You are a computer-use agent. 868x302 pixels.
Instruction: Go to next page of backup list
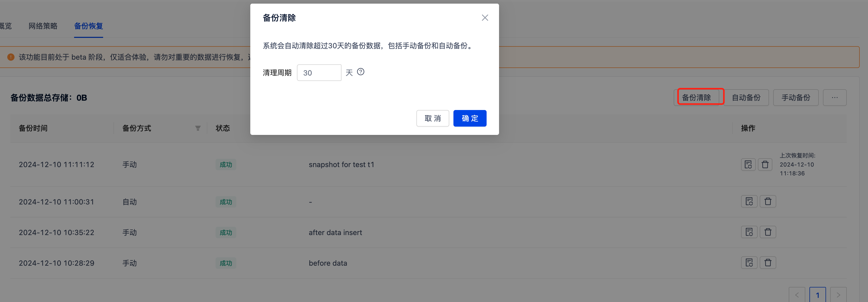coord(838,294)
